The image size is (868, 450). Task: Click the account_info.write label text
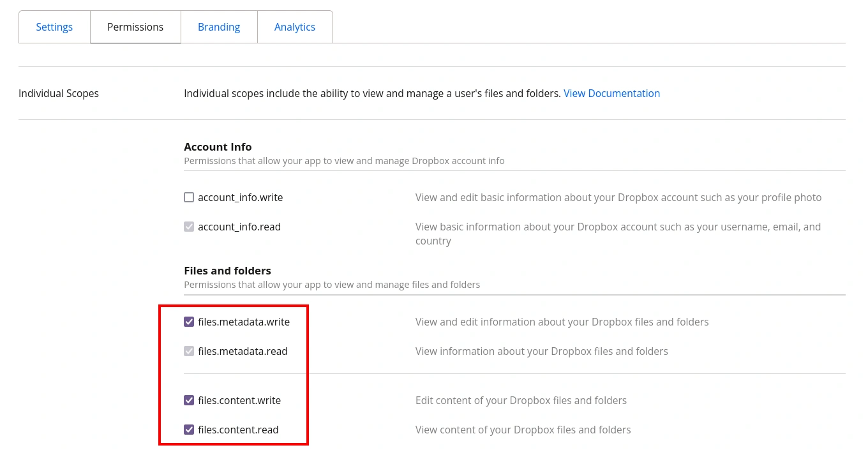241,197
